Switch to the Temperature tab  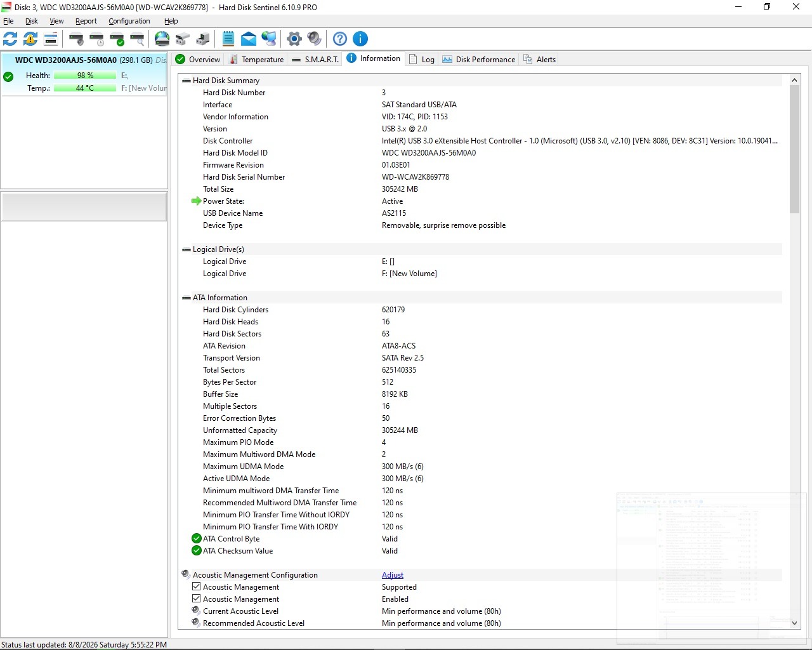click(x=256, y=60)
